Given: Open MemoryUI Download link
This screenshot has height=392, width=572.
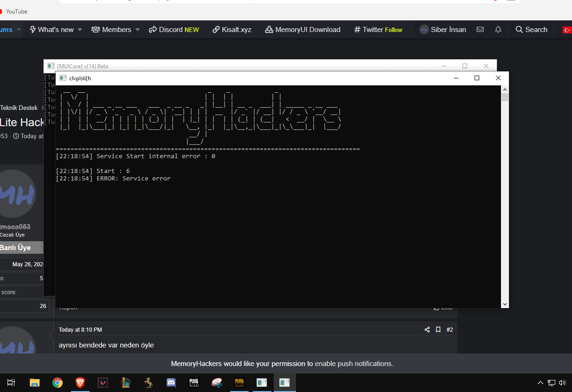Looking at the screenshot, I should pyautogui.click(x=303, y=29).
